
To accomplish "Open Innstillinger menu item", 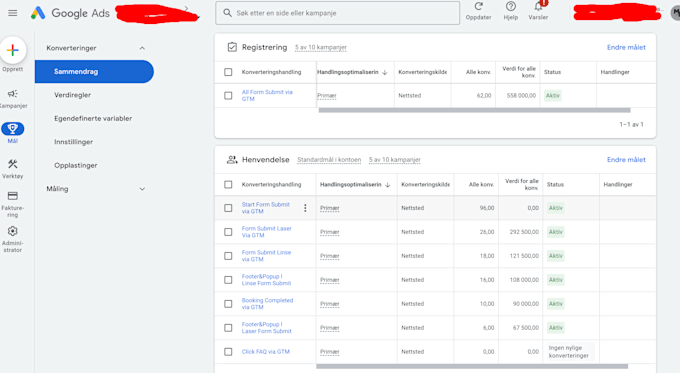I will point(73,142).
